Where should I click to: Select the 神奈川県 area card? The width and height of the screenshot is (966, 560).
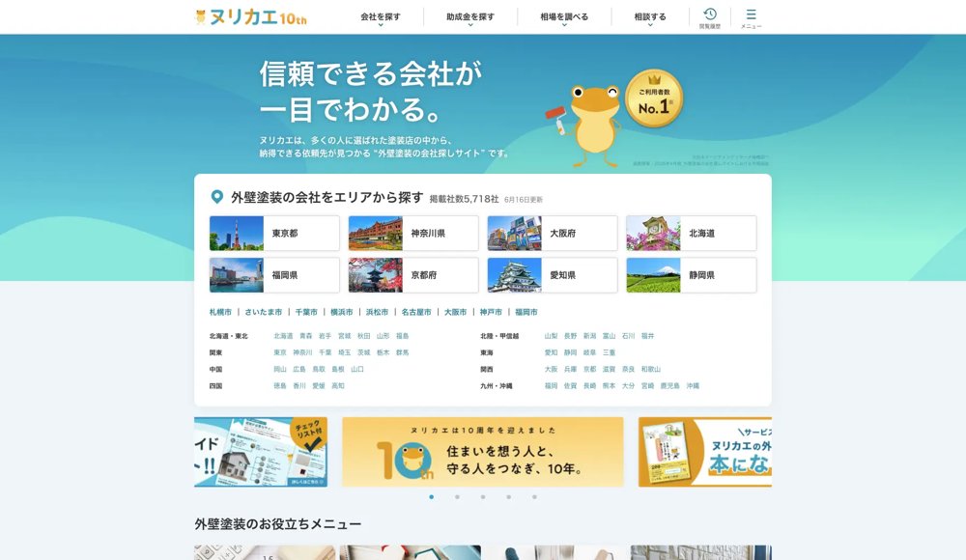point(413,233)
